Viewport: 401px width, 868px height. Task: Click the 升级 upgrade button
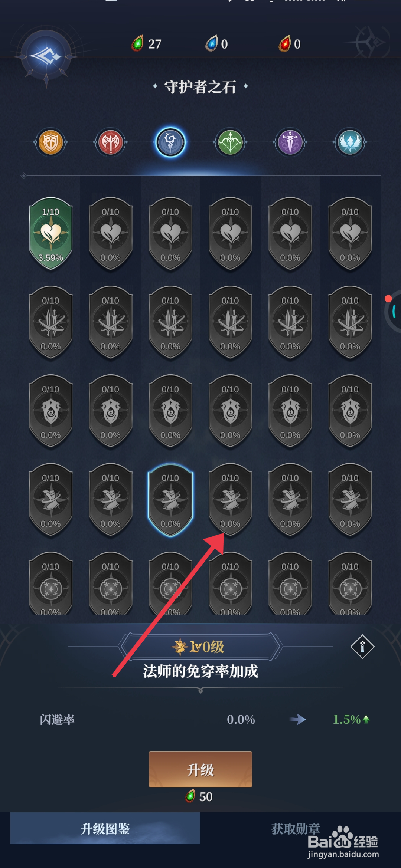[x=200, y=769]
